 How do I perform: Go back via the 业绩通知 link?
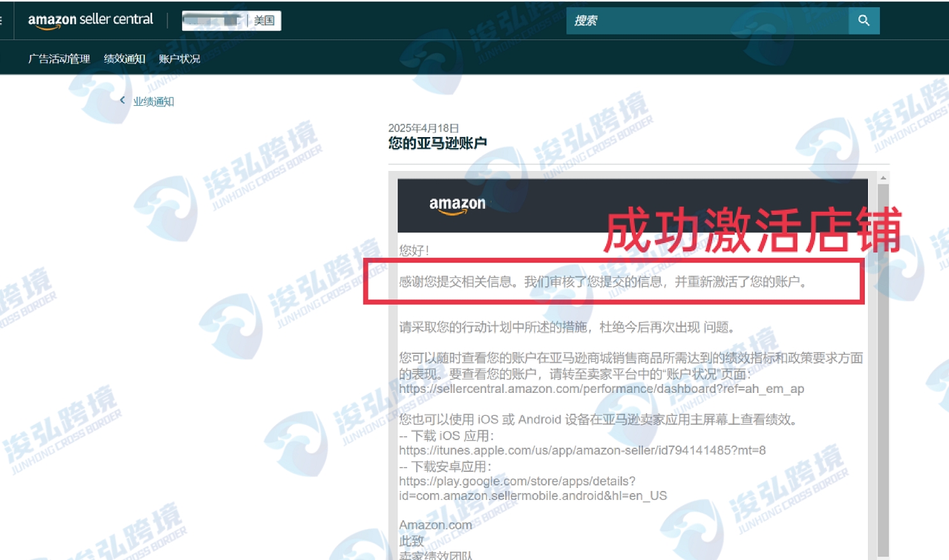pyautogui.click(x=153, y=101)
